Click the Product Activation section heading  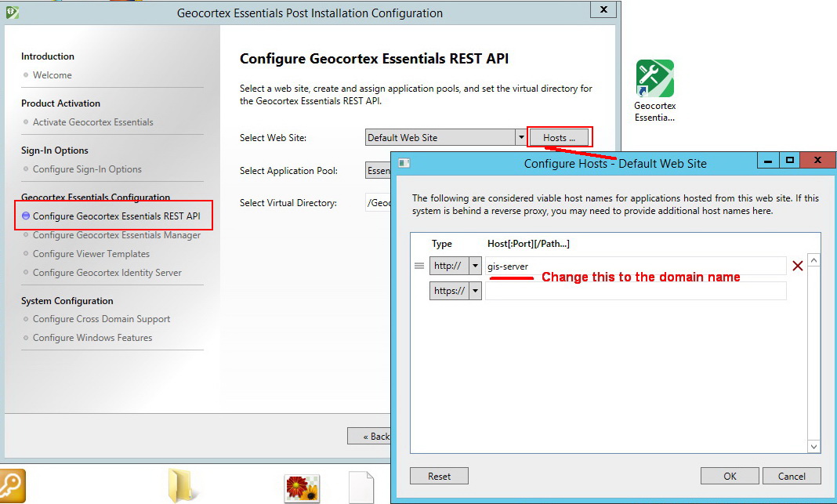60,103
